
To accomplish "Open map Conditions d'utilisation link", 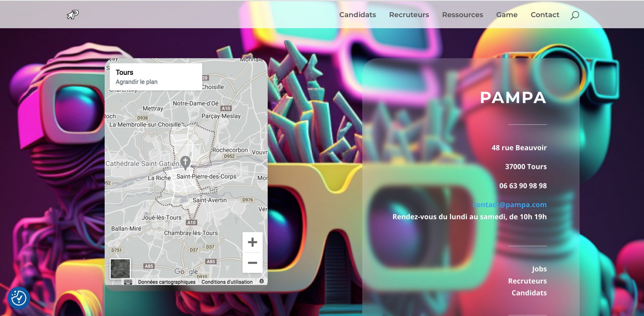I will click(x=227, y=282).
